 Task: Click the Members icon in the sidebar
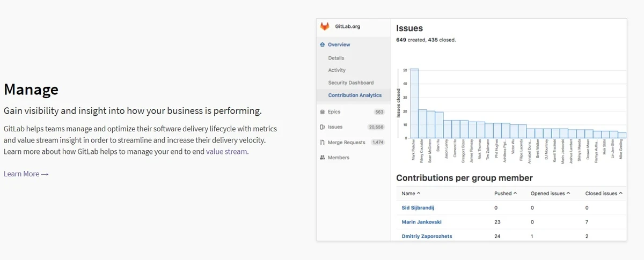pyautogui.click(x=322, y=158)
